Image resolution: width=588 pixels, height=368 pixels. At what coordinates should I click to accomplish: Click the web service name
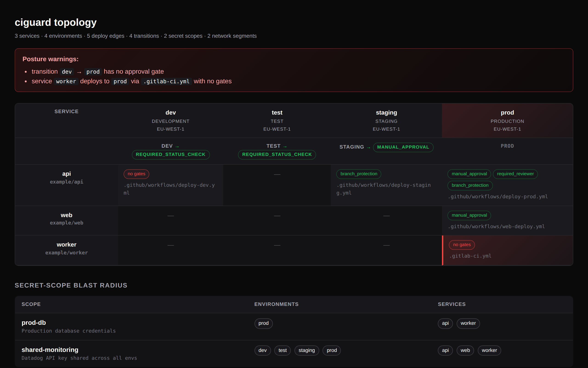pyautogui.click(x=66, y=215)
